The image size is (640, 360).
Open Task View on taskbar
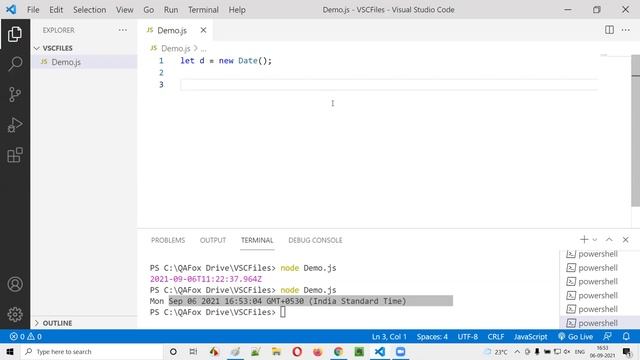click(x=193, y=351)
